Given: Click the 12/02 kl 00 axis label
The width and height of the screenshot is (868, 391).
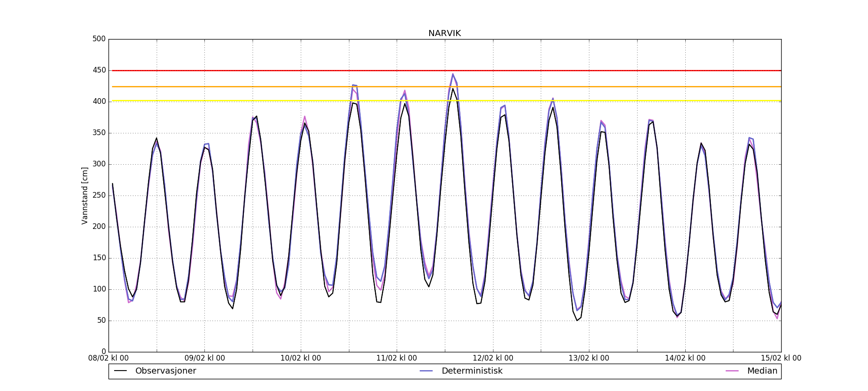Looking at the screenshot, I should tap(493, 358).
